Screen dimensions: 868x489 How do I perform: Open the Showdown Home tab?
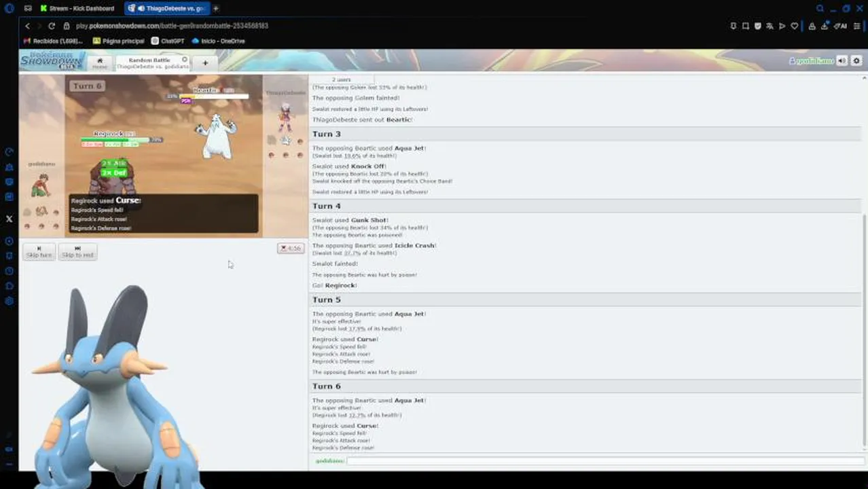(x=100, y=63)
